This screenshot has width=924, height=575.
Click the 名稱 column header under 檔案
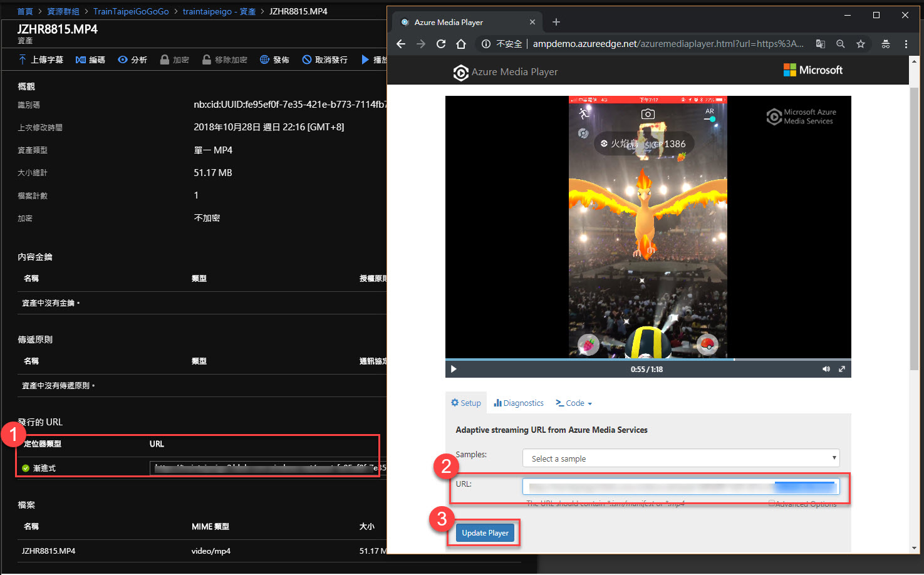click(x=31, y=527)
